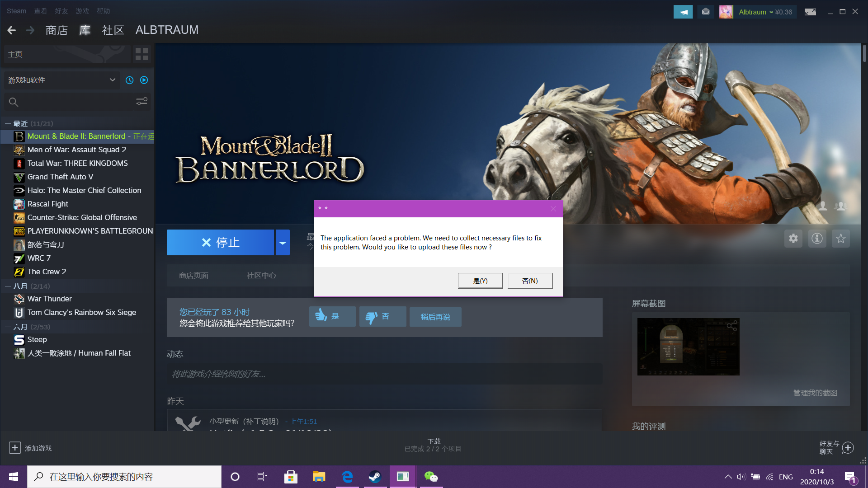Screen dimensions: 868x488
Task: Click 添加游戏 add game button
Action: [30, 448]
